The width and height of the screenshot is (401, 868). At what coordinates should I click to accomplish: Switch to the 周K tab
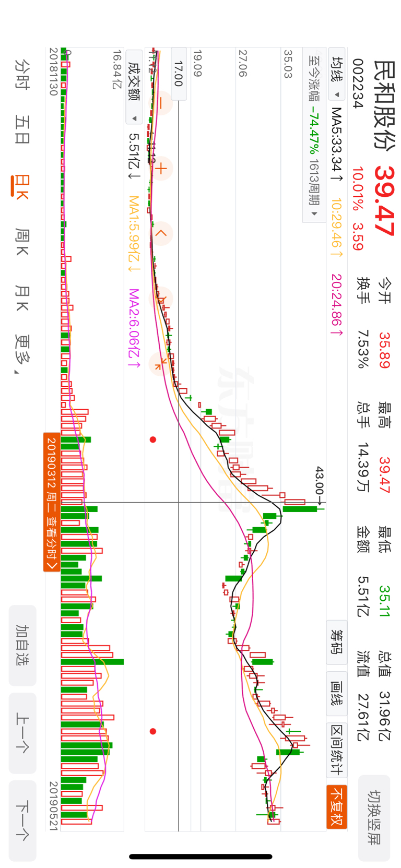(22, 242)
